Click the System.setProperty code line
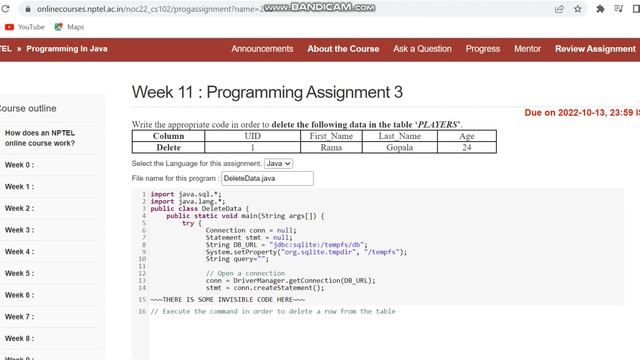640x360 pixels. (x=306, y=252)
